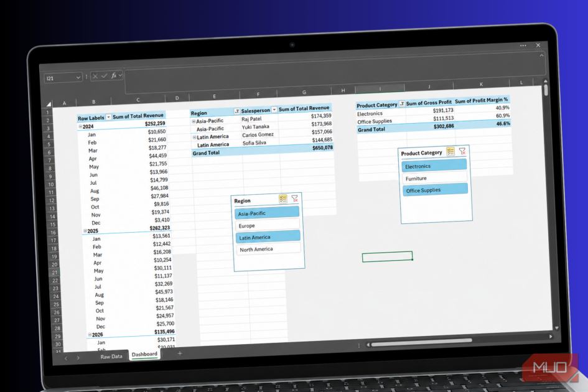
Task: Clear the Region slicer filter
Action: pyautogui.click(x=295, y=198)
